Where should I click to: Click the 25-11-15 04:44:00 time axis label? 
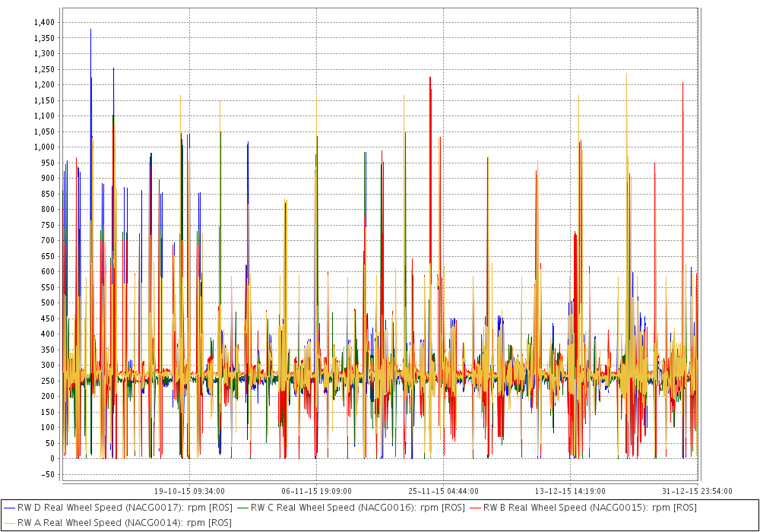pos(444,491)
